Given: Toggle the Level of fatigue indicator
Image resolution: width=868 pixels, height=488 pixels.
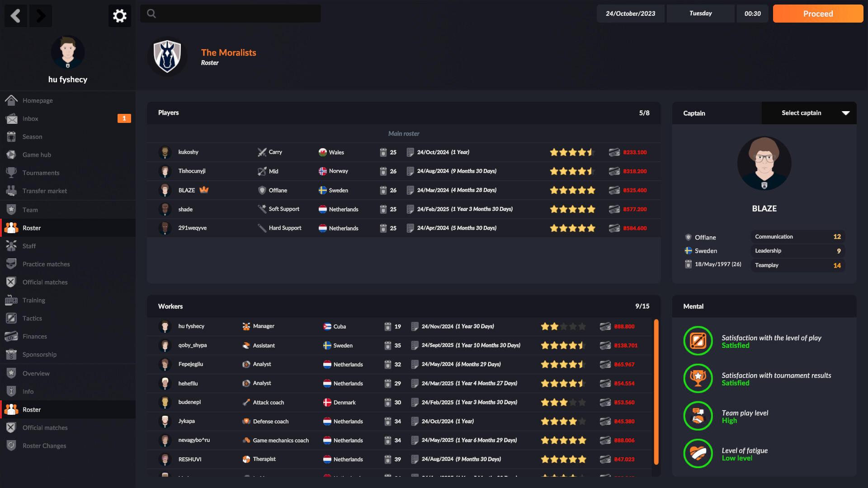Looking at the screenshot, I should tap(698, 454).
